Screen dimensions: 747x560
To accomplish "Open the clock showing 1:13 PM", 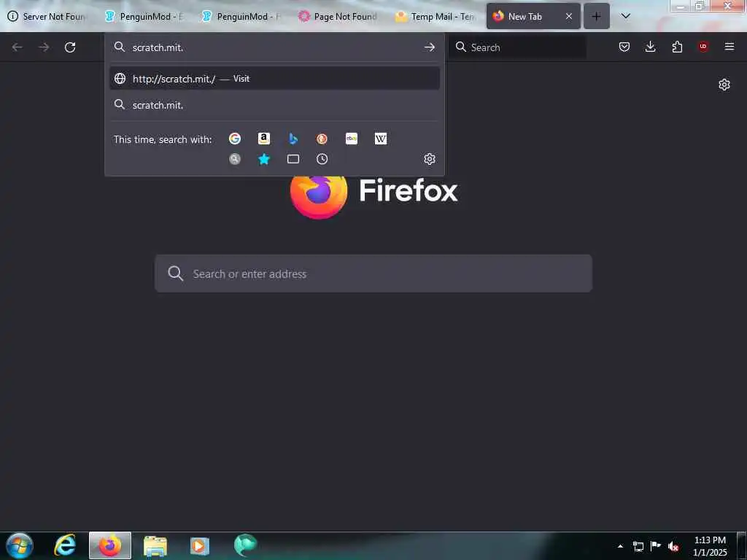I will (710, 546).
